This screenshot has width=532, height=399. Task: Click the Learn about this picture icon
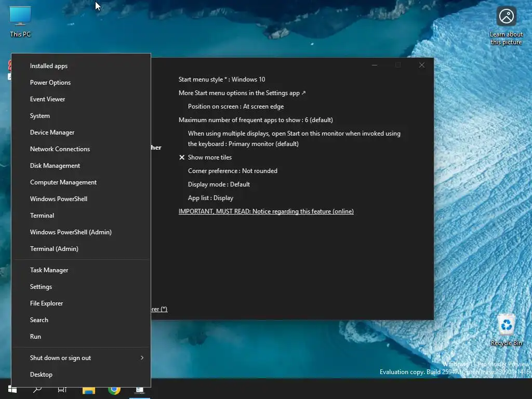pos(506,25)
